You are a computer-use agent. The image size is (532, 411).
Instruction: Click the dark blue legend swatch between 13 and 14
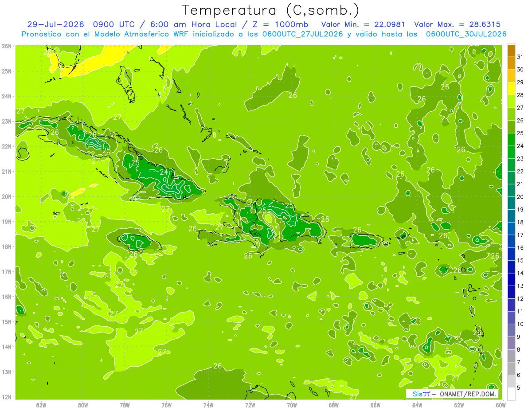[x=511, y=280]
